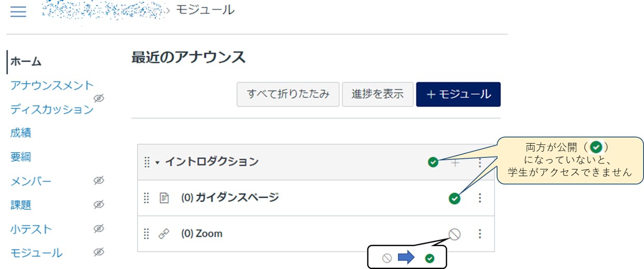Open three-dot options for ガイダンスページ
This screenshot has height=269, width=644.
click(x=479, y=198)
